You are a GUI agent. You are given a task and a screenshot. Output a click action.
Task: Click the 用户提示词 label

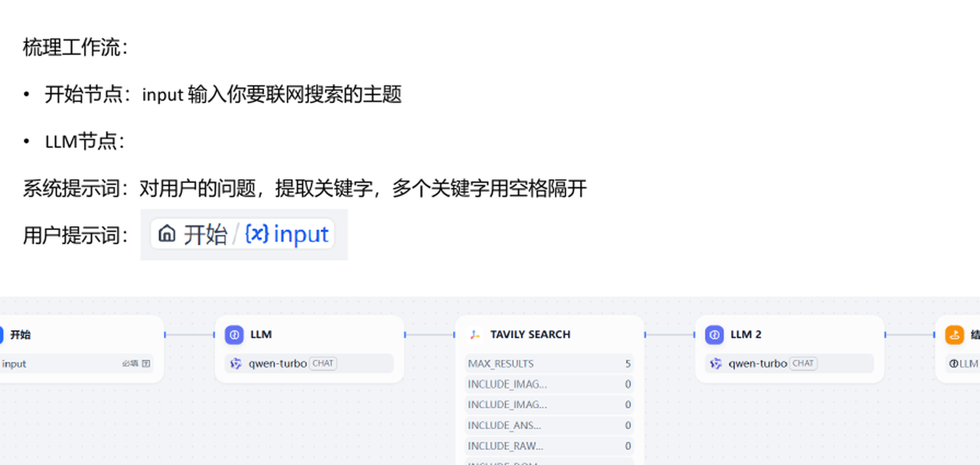point(76,236)
